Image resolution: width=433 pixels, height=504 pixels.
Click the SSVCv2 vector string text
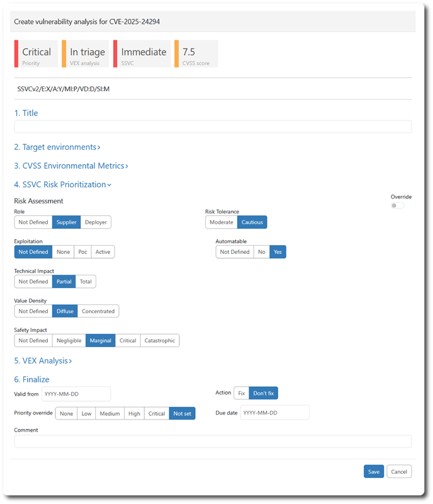[x=64, y=89]
